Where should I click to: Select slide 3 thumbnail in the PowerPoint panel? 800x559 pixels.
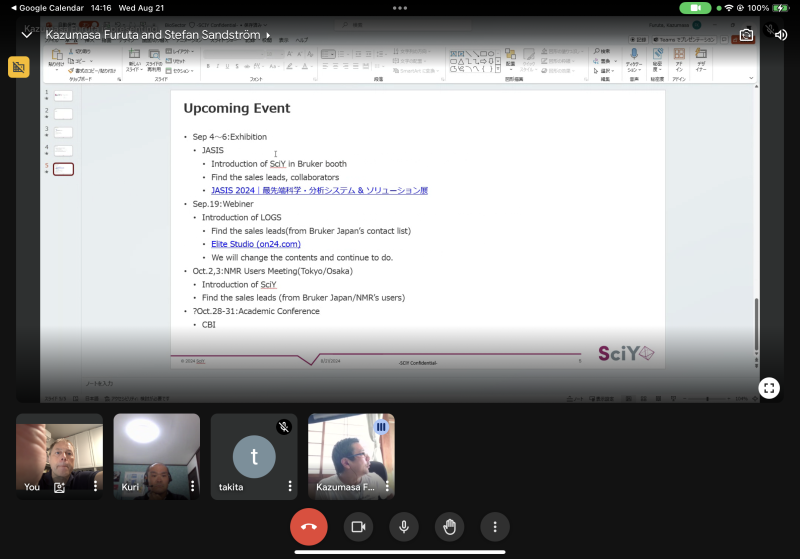tap(63, 132)
